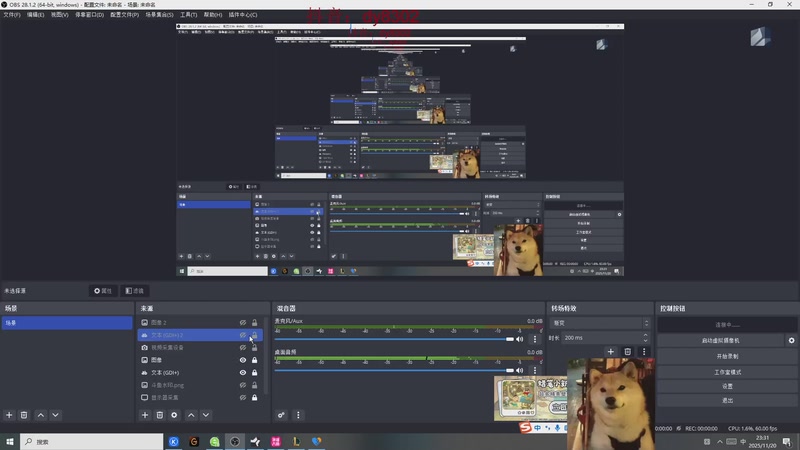
Task: Move the selected source down
Action: pos(206,415)
